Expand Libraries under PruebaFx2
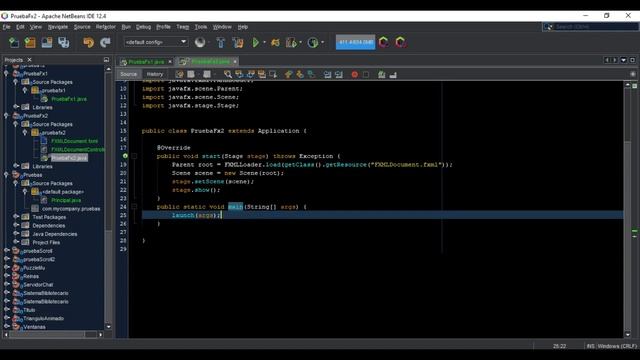Image resolution: width=640 pixels, height=360 pixels. (16, 166)
